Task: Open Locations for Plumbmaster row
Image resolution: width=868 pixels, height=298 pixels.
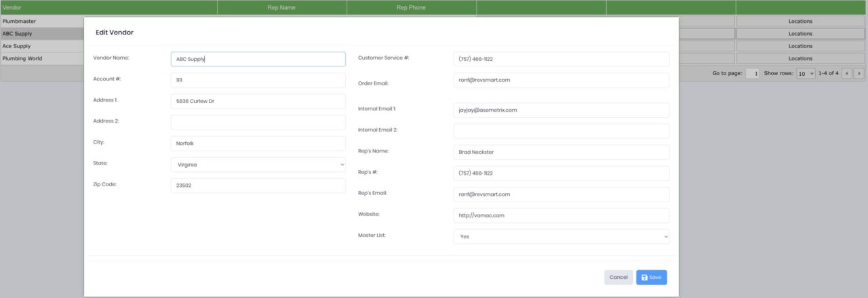Action: (800, 21)
